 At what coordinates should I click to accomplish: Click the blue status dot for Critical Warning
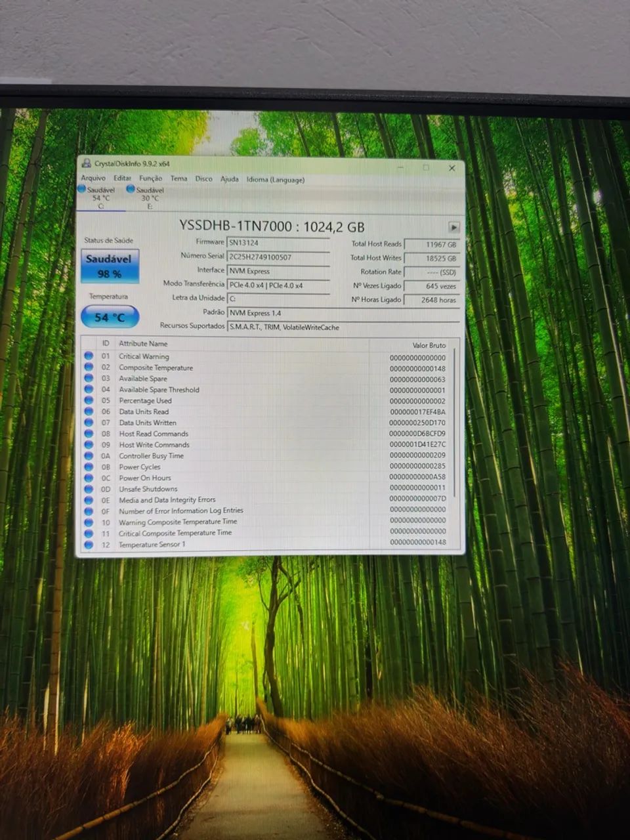(x=89, y=356)
